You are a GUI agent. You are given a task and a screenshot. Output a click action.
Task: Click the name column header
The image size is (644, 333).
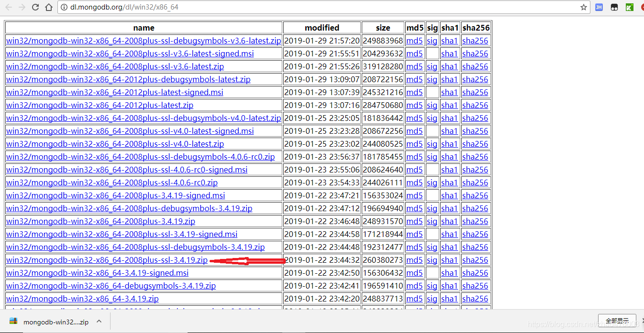click(144, 28)
